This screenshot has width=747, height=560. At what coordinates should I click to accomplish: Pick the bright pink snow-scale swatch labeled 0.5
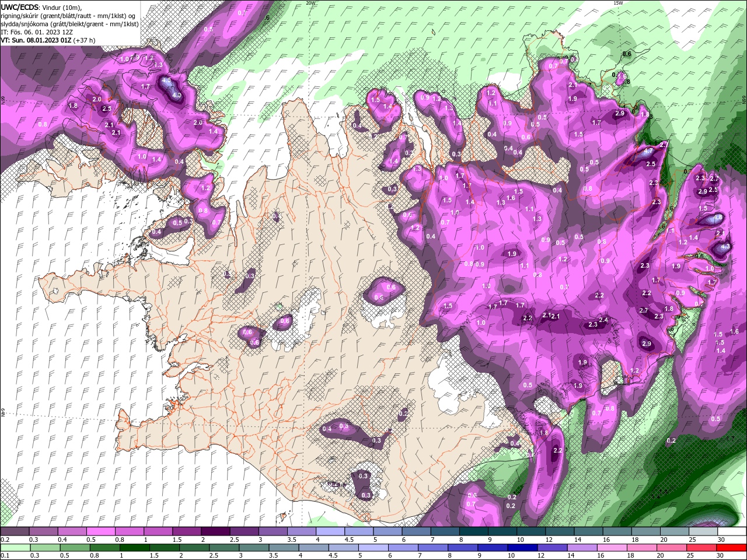coord(100,531)
